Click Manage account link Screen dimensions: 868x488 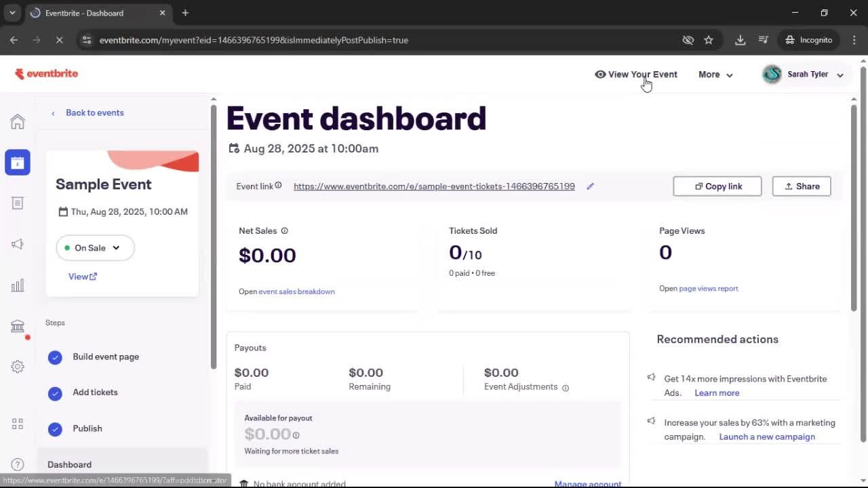click(x=588, y=484)
